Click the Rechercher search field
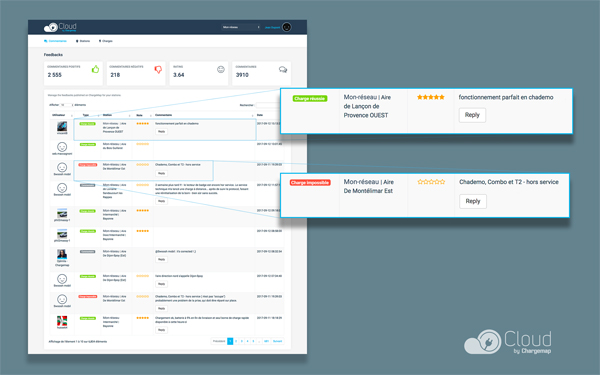Image resolution: width=600 pixels, height=375 pixels. 269,105
